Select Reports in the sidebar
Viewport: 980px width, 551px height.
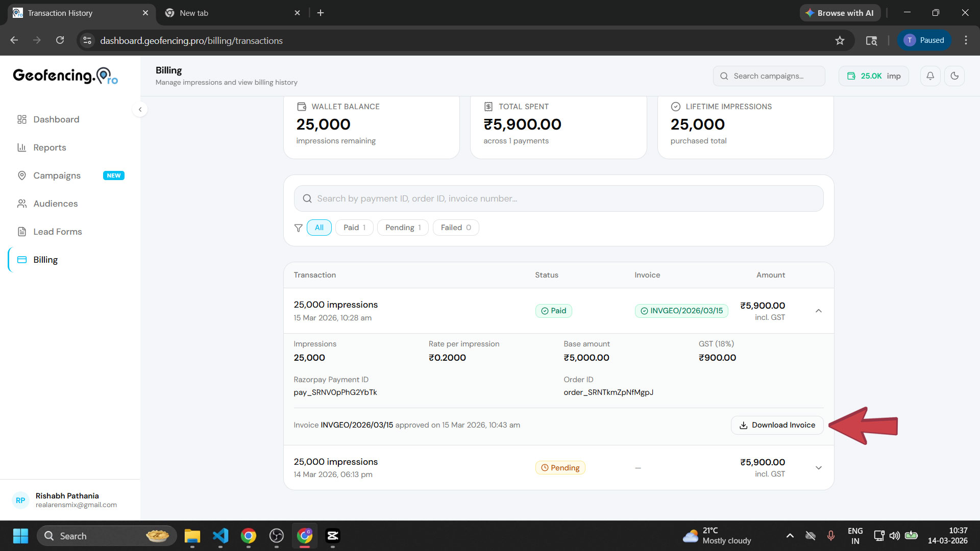click(49, 147)
